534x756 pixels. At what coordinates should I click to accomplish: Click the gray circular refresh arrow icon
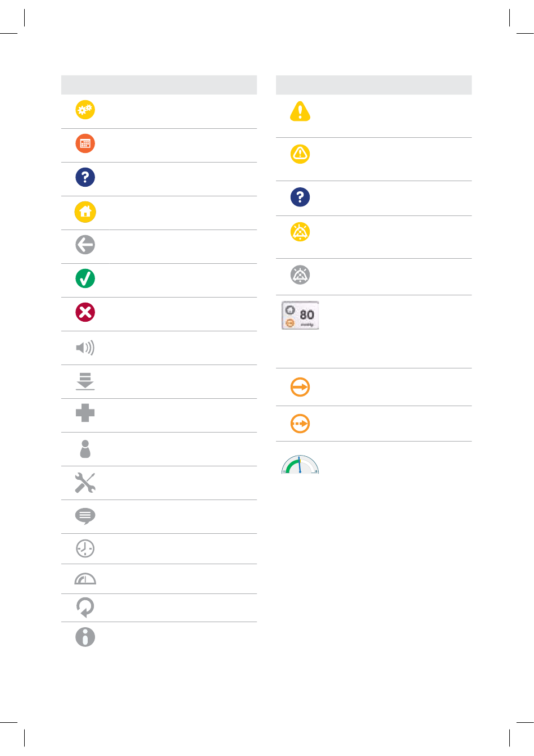pyautogui.click(x=85, y=607)
